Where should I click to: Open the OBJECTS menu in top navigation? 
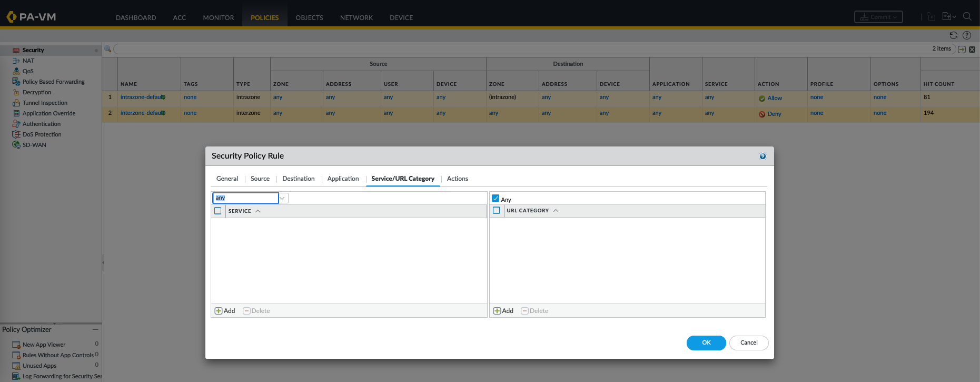[309, 17]
